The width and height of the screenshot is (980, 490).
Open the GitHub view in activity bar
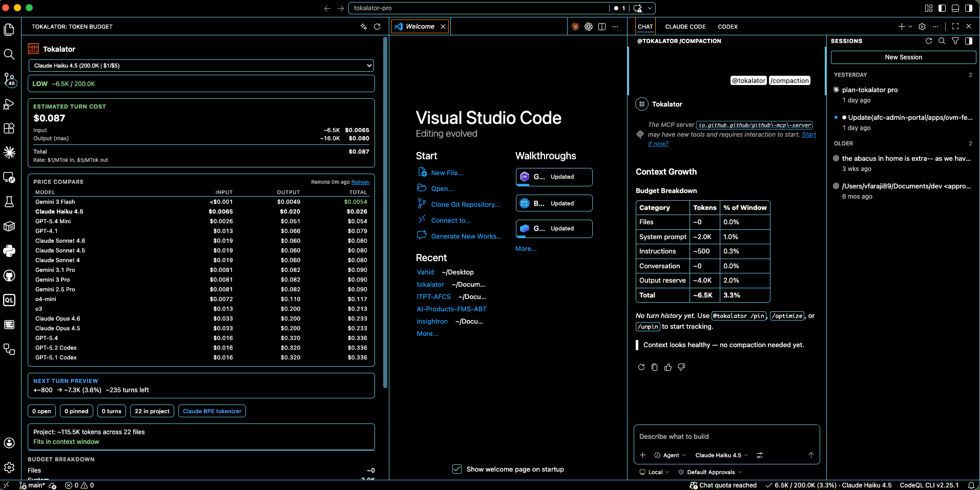(x=9, y=275)
